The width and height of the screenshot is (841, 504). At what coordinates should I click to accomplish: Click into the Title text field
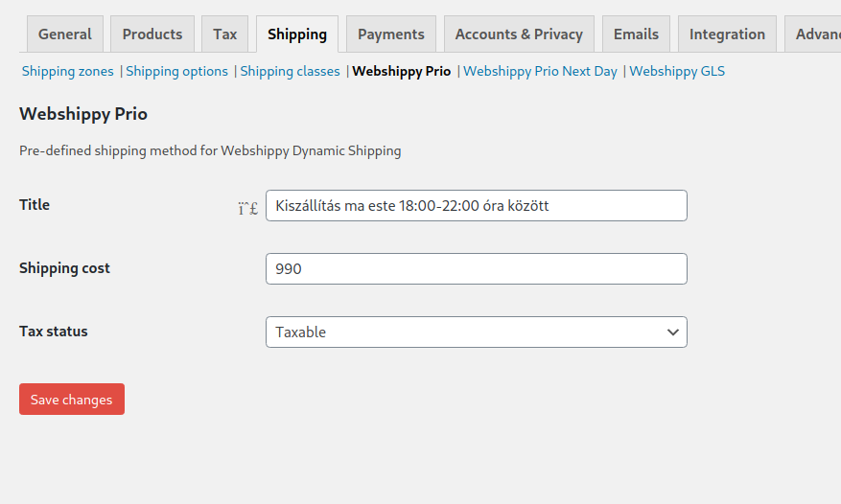(x=476, y=206)
